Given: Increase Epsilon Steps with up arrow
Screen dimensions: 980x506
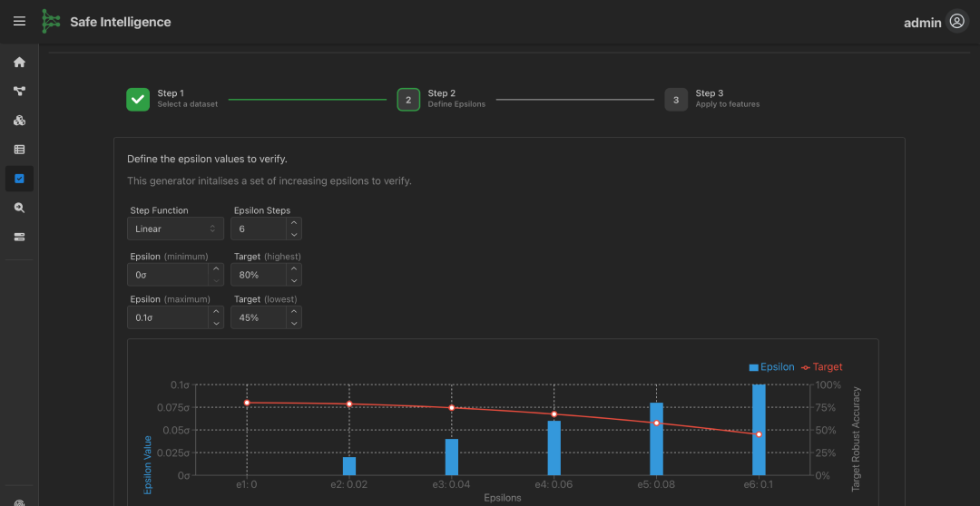Looking at the screenshot, I should coord(293,224).
